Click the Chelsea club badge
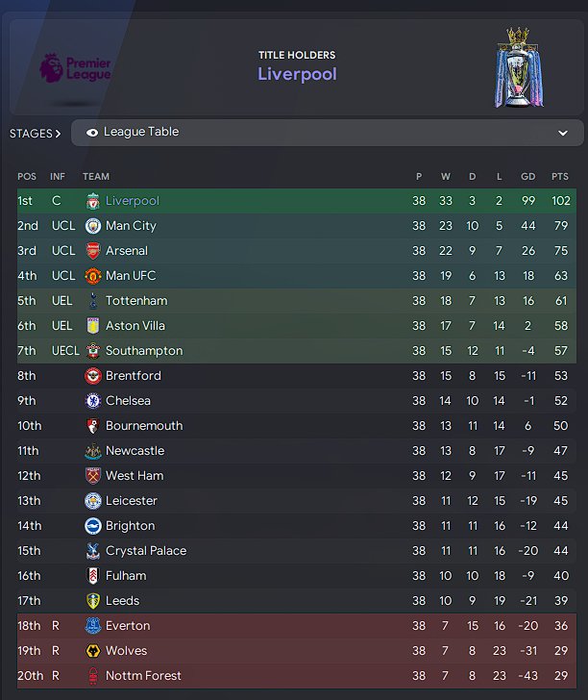 pyautogui.click(x=92, y=401)
